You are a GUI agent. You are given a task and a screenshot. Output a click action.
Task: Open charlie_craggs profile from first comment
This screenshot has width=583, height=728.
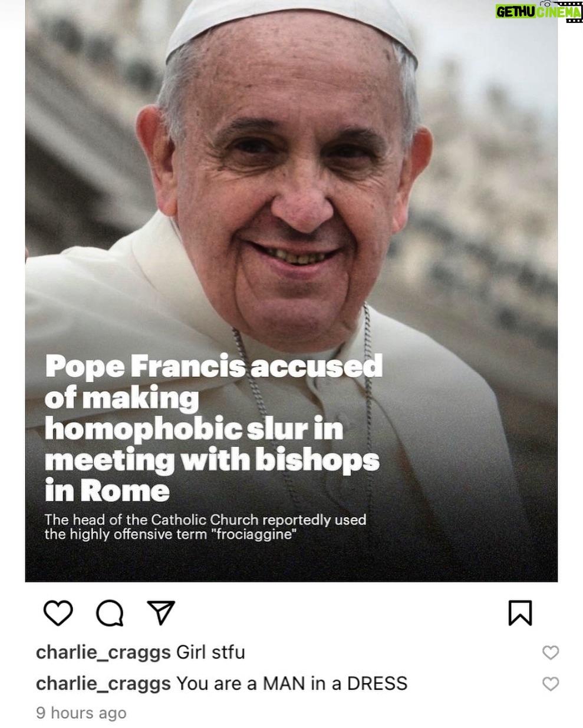[x=103, y=653]
